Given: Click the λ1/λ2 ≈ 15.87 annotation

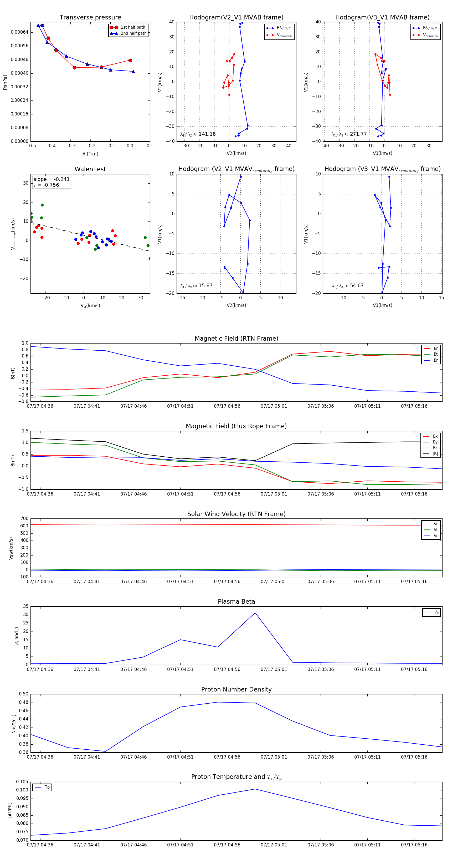Looking at the screenshot, I should point(196,286).
